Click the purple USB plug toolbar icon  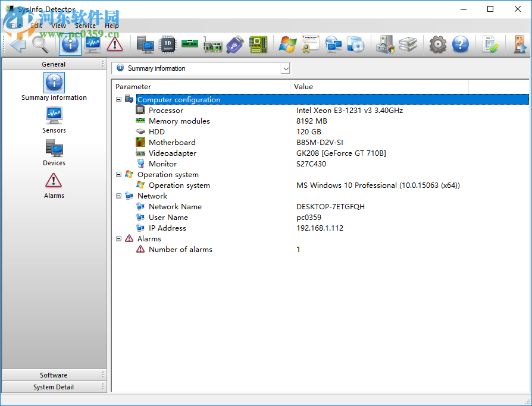tap(235, 44)
